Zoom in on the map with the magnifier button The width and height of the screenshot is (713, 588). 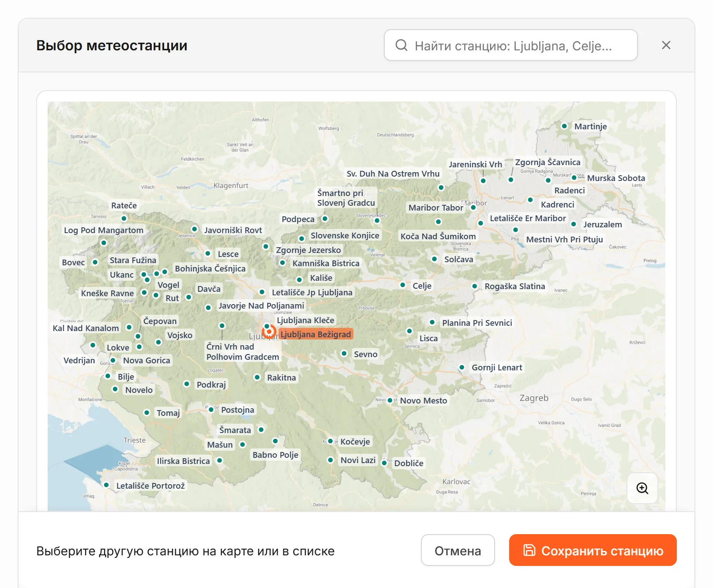click(642, 488)
